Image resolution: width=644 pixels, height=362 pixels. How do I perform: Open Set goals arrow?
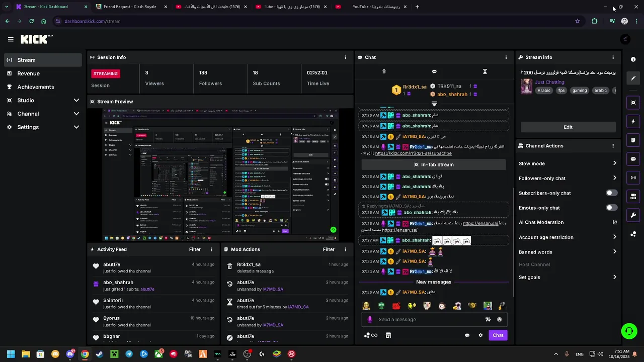point(614,277)
